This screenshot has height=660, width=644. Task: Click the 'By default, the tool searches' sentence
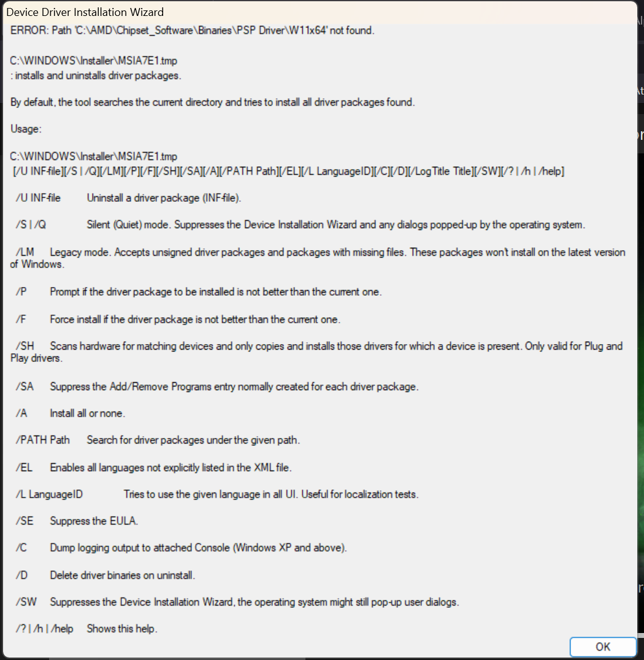(213, 102)
